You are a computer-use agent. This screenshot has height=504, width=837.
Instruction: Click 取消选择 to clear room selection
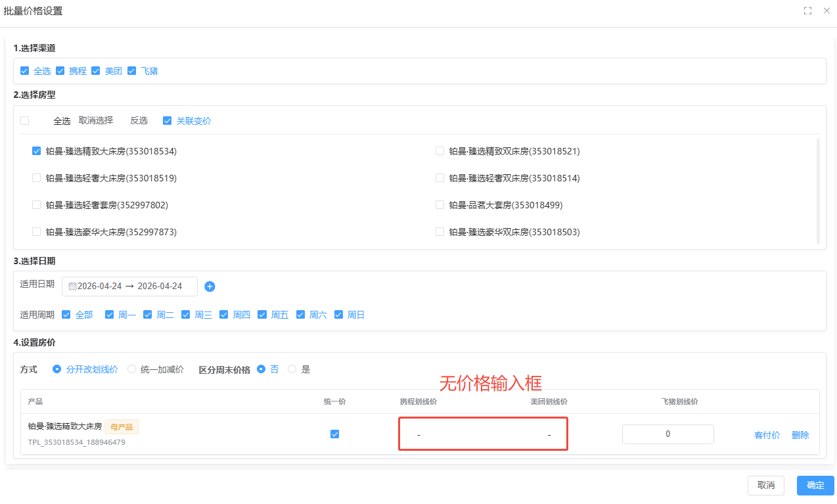[x=97, y=120]
